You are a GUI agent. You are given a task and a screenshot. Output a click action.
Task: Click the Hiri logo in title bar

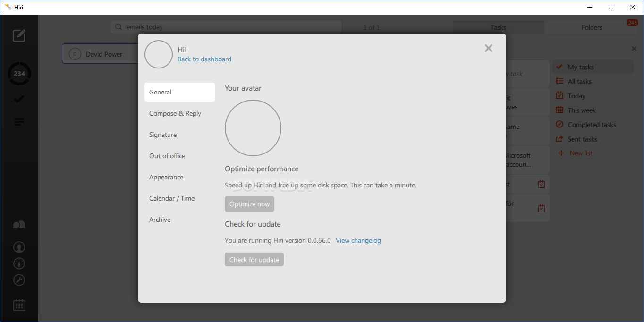8,7
